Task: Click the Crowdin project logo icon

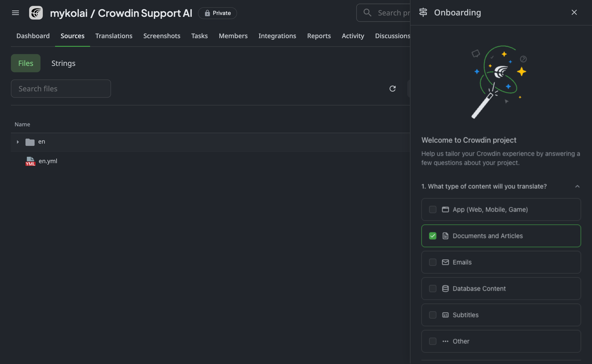Action: [36, 13]
